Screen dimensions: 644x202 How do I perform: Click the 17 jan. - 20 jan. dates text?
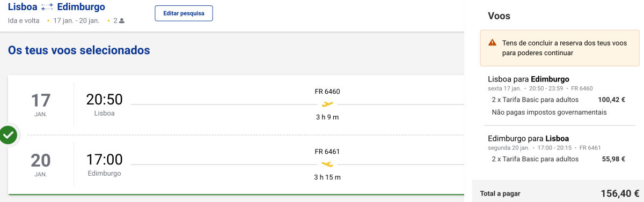(76, 21)
